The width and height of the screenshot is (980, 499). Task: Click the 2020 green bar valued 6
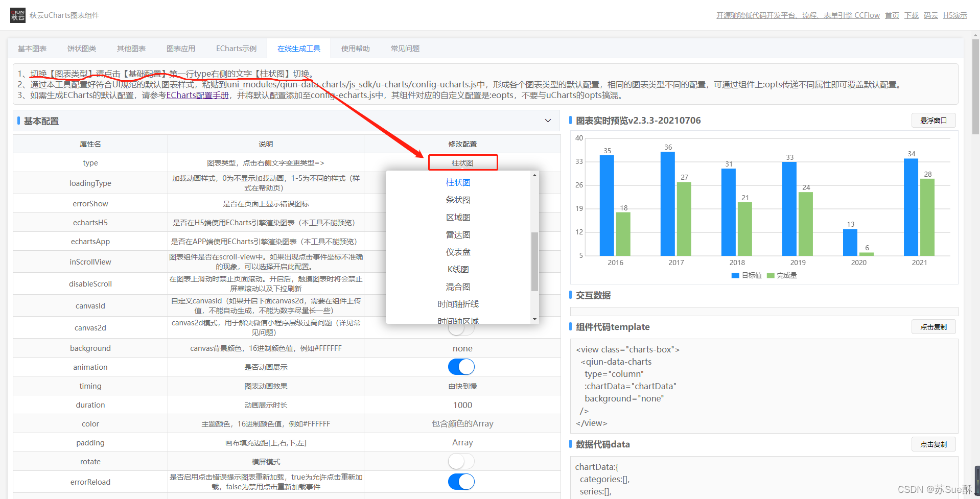pos(867,254)
